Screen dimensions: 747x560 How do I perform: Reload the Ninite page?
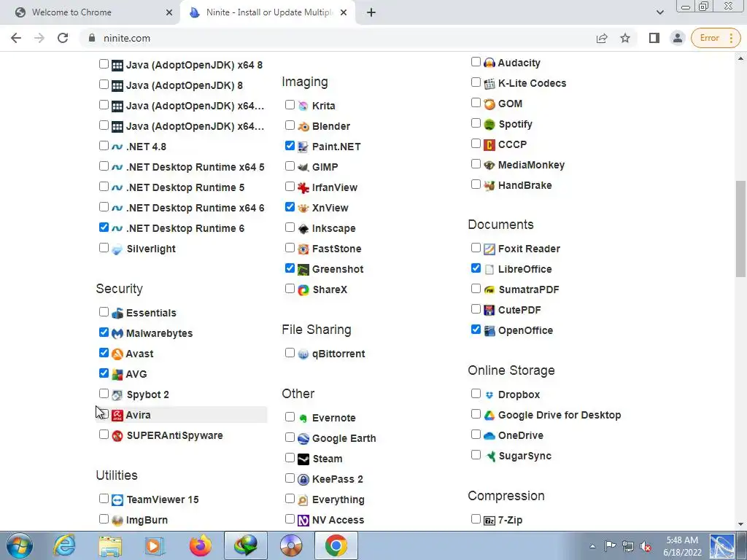(x=63, y=38)
